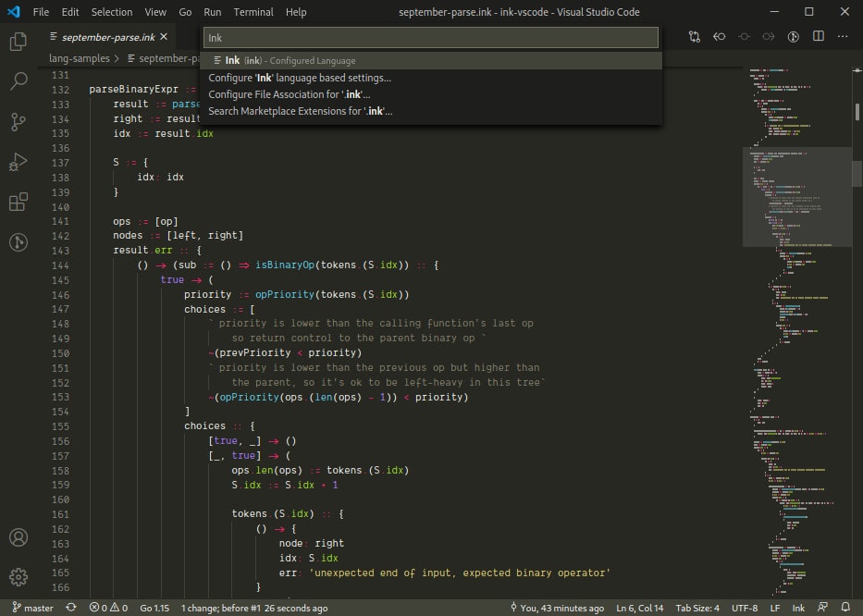Click the VS Code logo icon
This screenshot has width=863, height=616.
coord(14,11)
